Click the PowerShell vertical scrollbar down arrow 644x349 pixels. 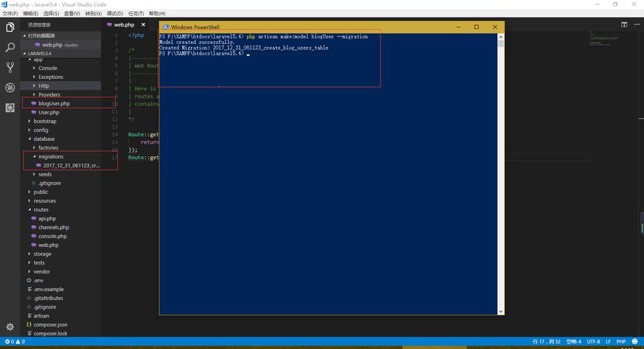(x=501, y=311)
